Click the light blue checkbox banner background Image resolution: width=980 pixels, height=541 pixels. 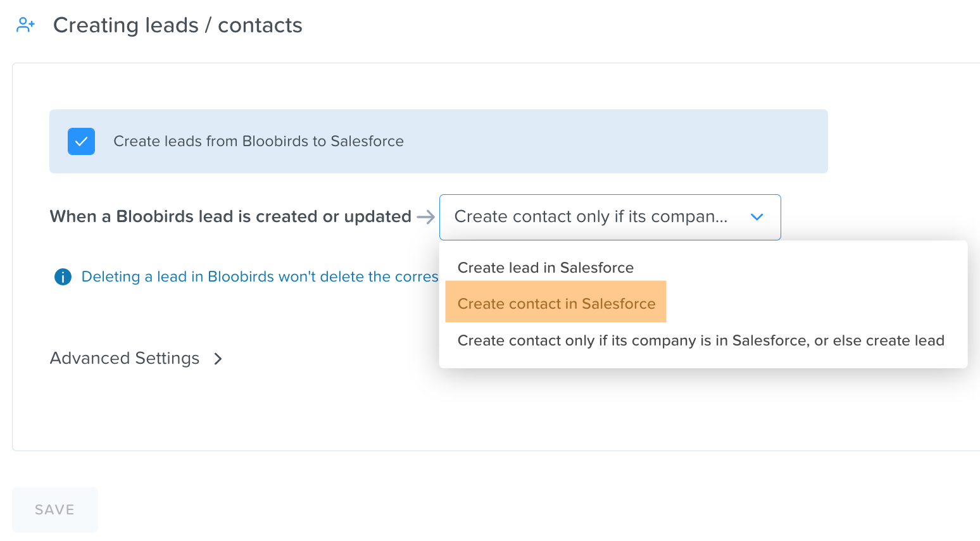pyautogui.click(x=614, y=141)
